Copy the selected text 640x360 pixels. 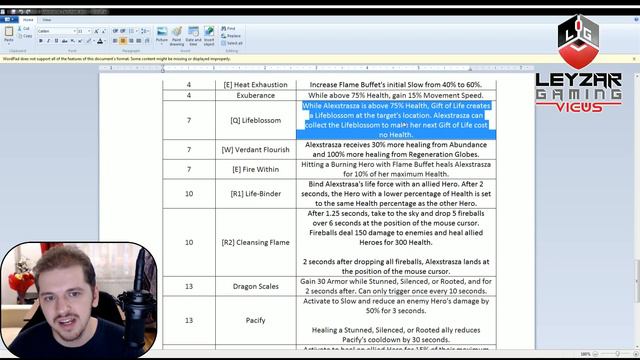(x=24, y=36)
